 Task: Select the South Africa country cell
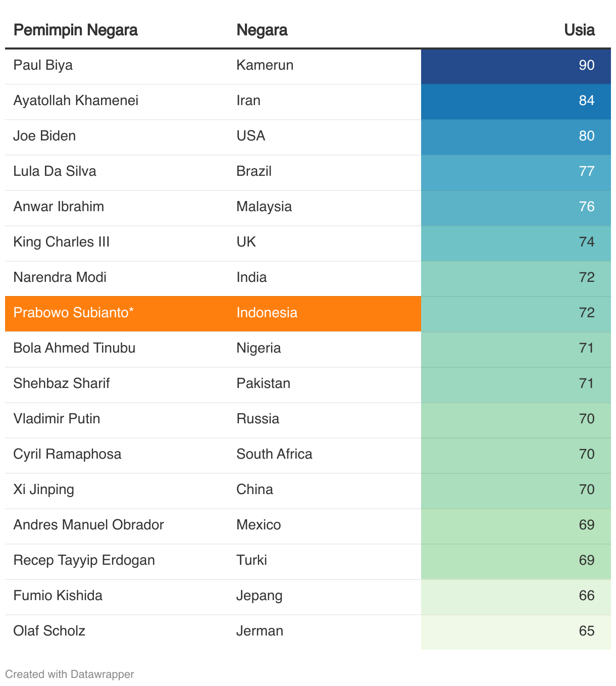274,454
